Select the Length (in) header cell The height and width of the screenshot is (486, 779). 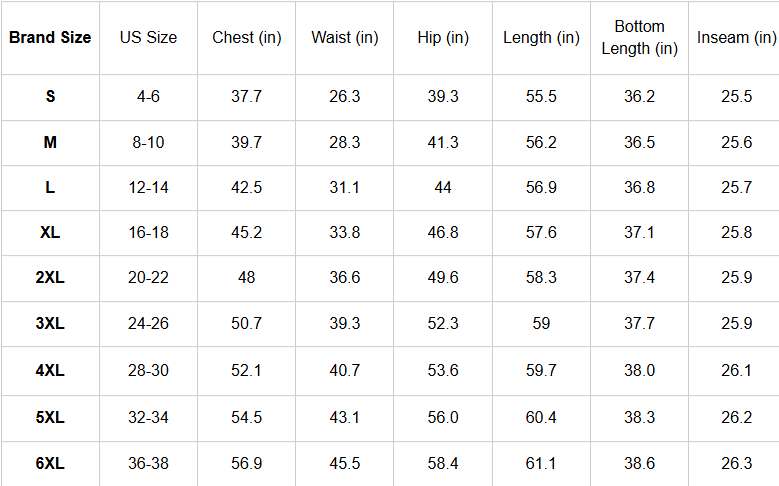(541, 38)
